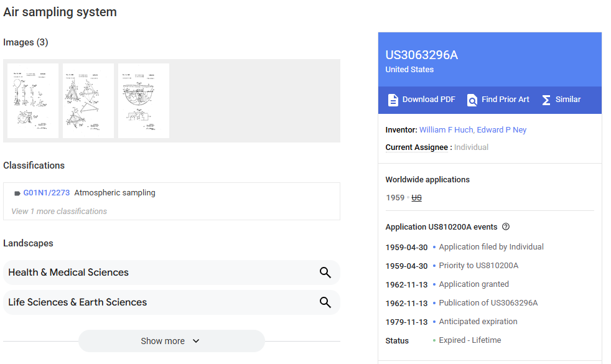Click Download PDF label
The width and height of the screenshot is (611, 364).
point(429,100)
